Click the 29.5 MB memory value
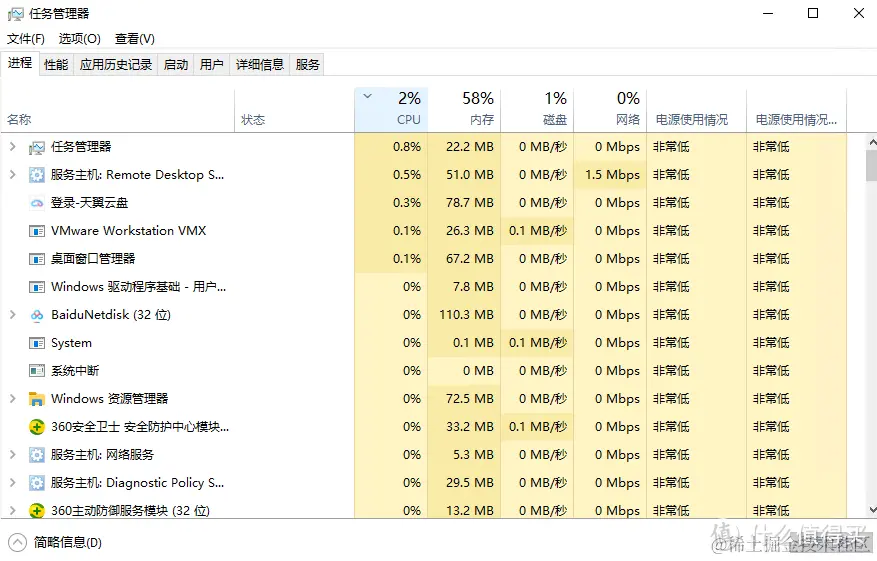 [x=470, y=482]
